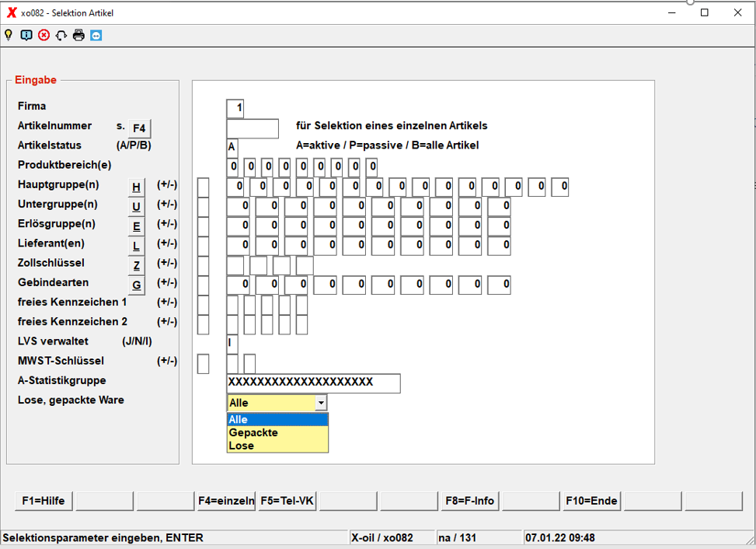Viewport: 756px width, 549px height.
Task: Click the lightbulb help icon in toolbar
Action: tap(9, 35)
